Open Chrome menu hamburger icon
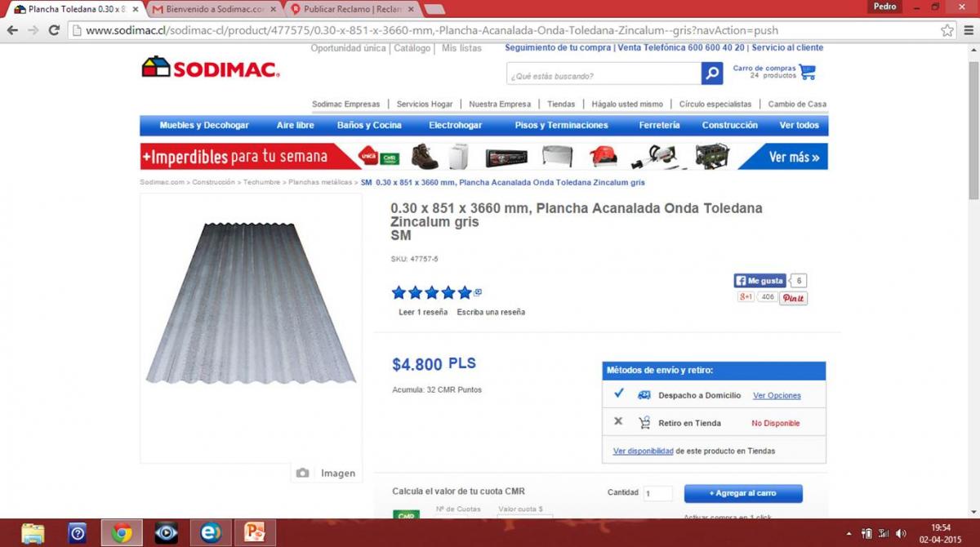 coord(967,30)
